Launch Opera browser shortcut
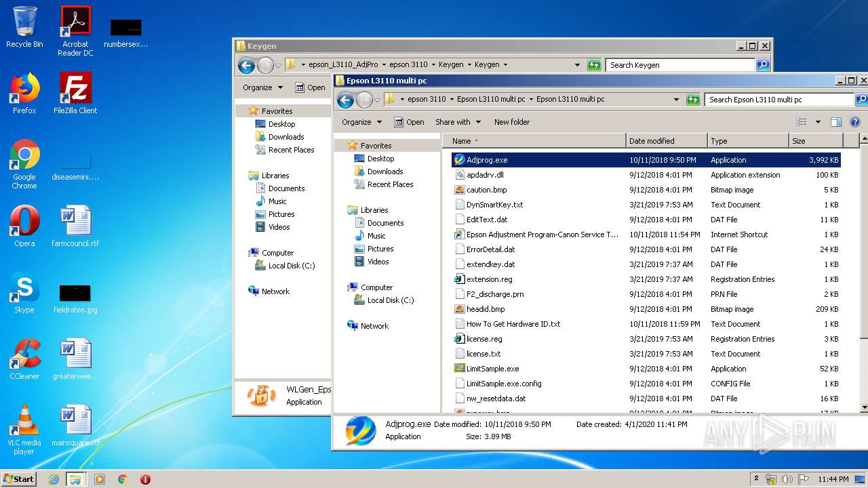 (24, 226)
